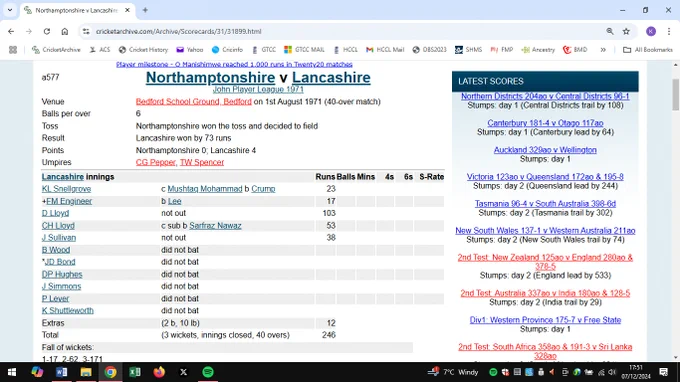Open Firefox from the taskbar
680x382 pixels.
tap(159, 372)
